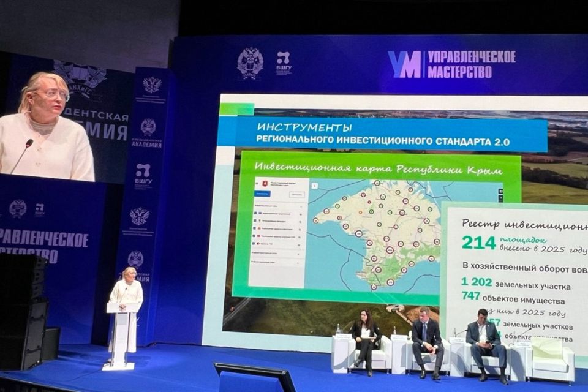Image resolution: width=588 pixels, height=392 pixels.
Task: Click the count badge on the fourth layer row
Action: (300, 236)
